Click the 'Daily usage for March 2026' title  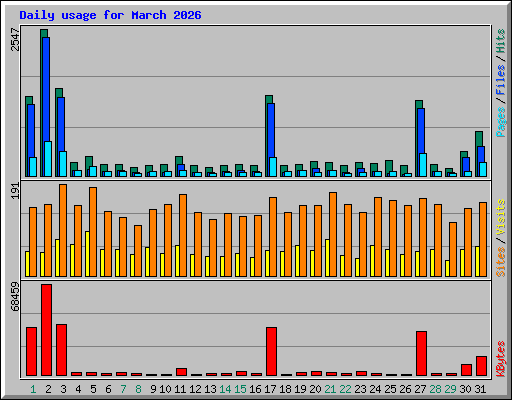(x=110, y=15)
